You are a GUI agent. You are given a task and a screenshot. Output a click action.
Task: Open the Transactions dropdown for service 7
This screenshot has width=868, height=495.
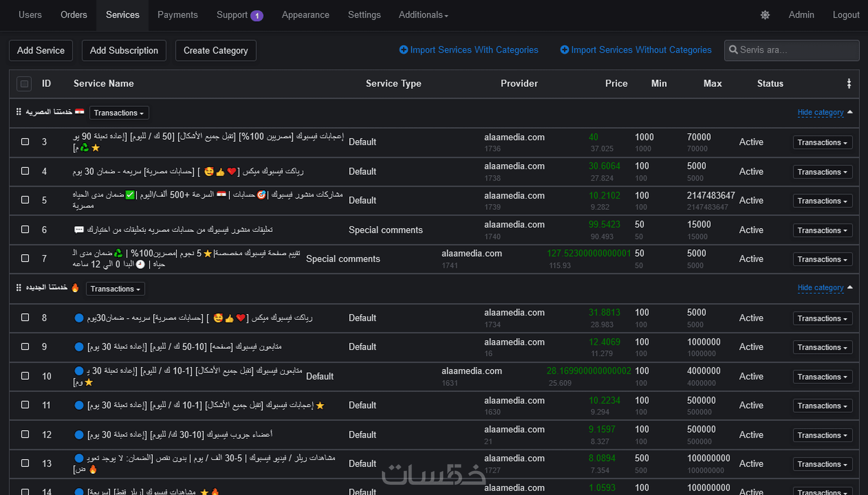pos(823,259)
